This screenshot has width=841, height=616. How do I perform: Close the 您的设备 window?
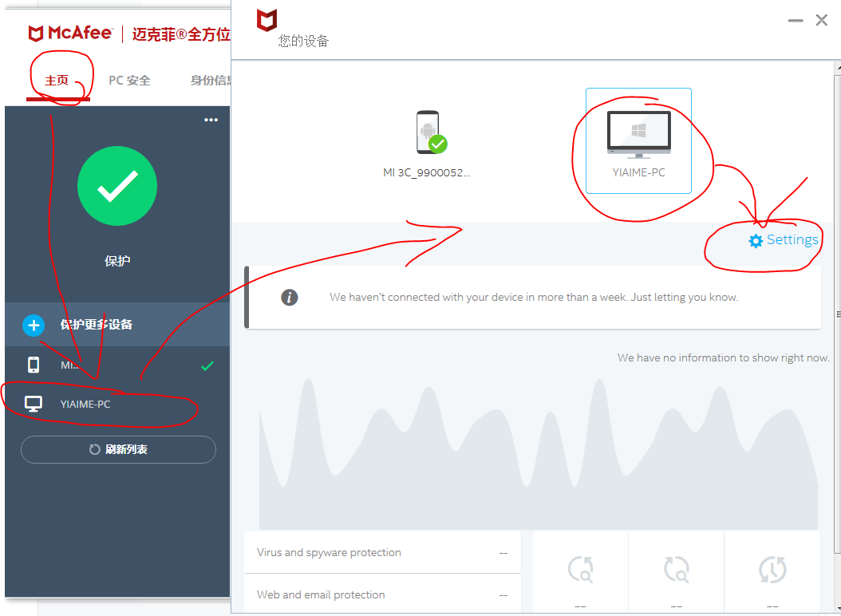point(821,21)
